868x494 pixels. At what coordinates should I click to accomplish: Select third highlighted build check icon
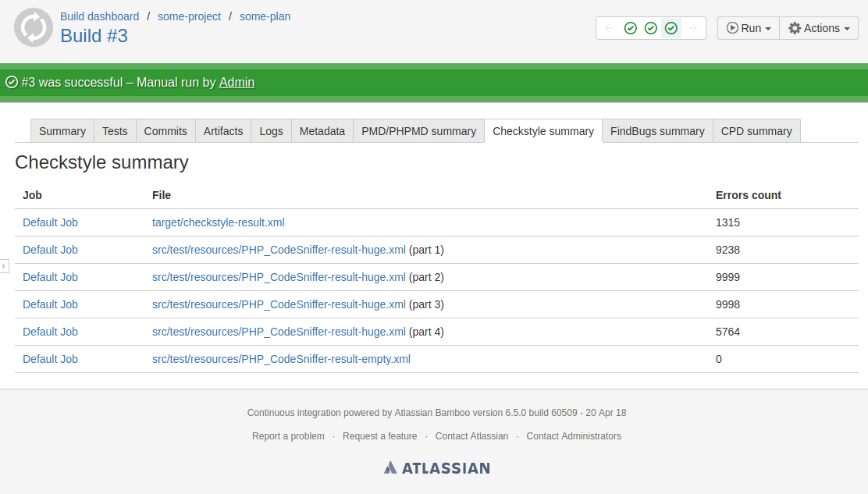pos(671,28)
